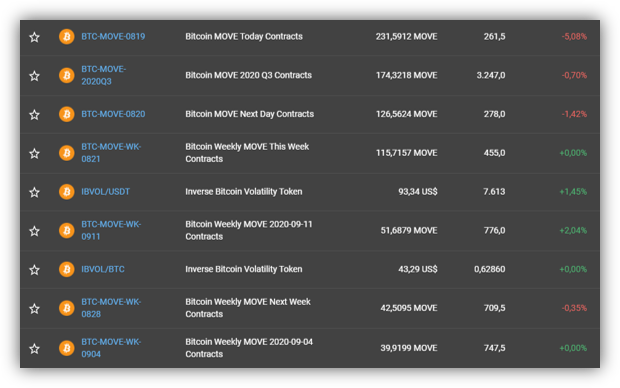Select volume '51,6879 MOVE'

point(409,230)
